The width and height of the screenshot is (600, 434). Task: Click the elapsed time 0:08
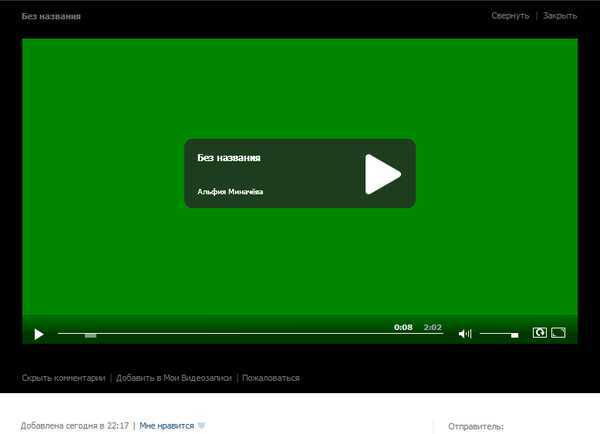point(403,327)
